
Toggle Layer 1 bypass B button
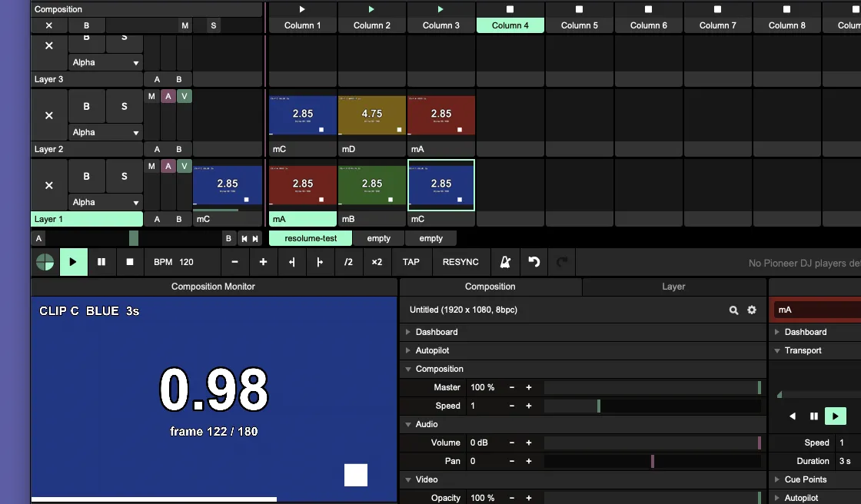86,176
